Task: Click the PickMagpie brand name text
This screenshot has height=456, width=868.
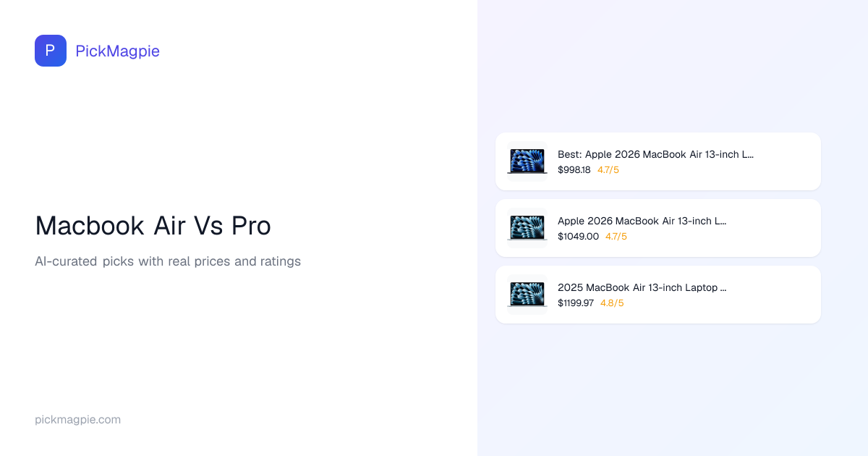Action: (x=117, y=51)
